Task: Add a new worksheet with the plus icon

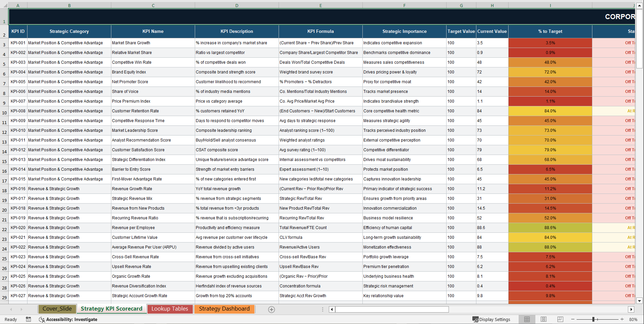Action: tap(271, 309)
